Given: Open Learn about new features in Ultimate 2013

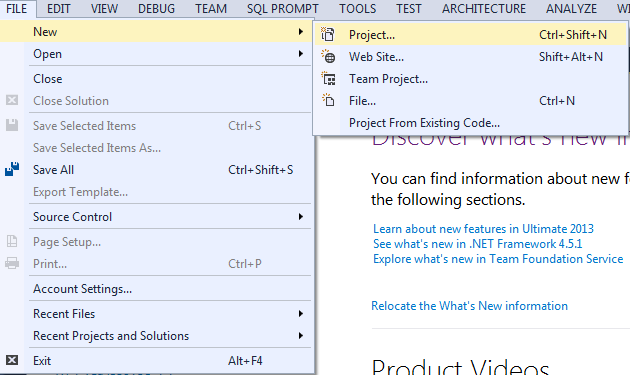Looking at the screenshot, I should (x=483, y=229).
